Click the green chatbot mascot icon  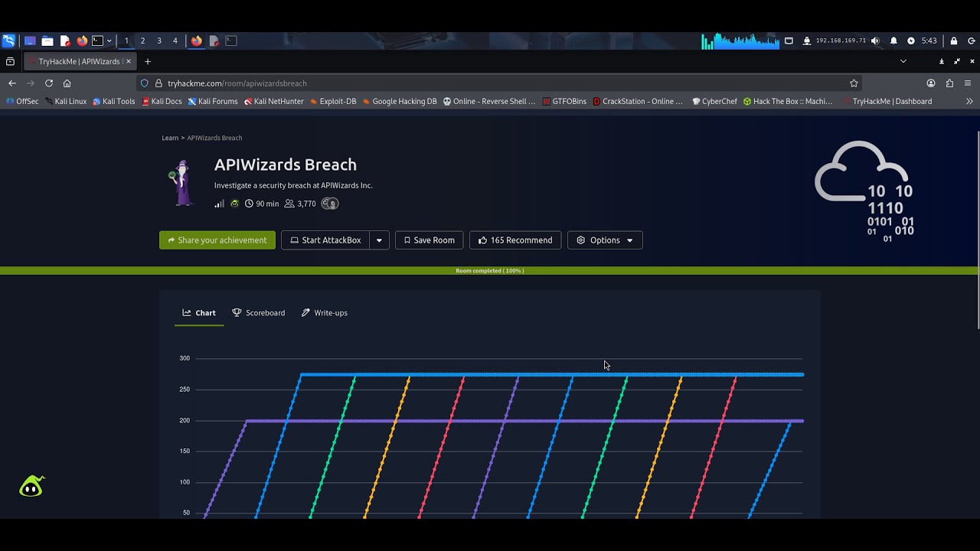click(x=31, y=486)
